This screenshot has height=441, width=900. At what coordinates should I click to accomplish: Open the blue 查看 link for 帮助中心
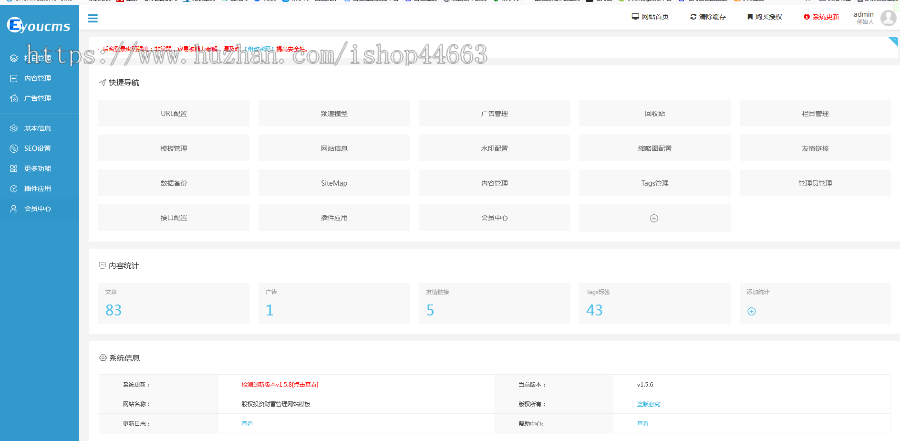tap(643, 423)
